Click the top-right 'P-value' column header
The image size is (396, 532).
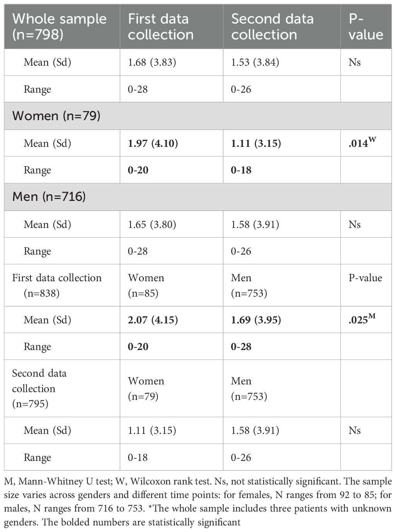365,26
